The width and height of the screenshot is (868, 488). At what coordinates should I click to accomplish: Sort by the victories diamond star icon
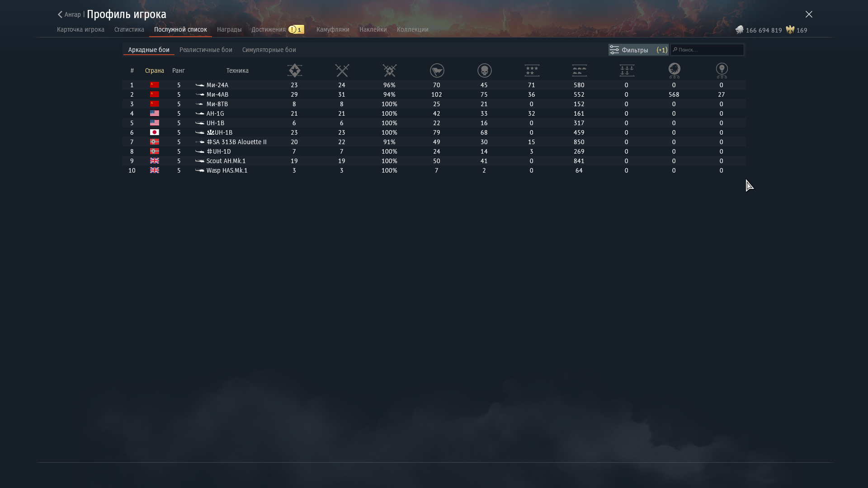[294, 70]
